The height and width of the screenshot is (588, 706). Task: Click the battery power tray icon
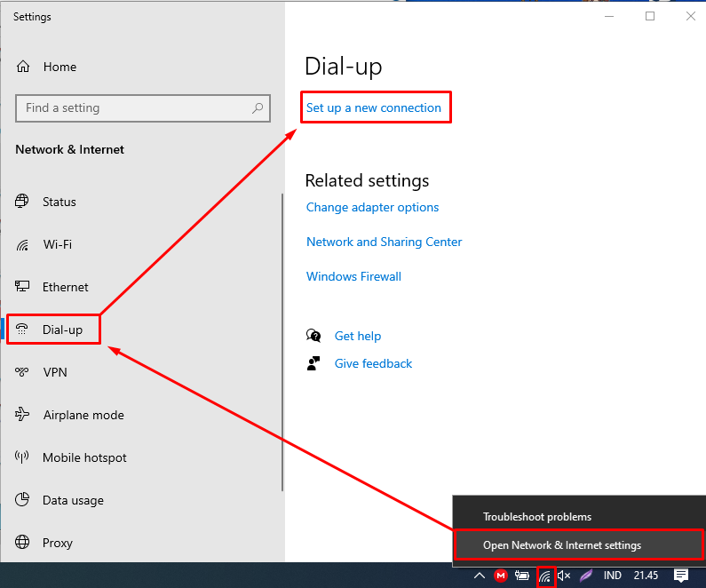tap(522, 576)
